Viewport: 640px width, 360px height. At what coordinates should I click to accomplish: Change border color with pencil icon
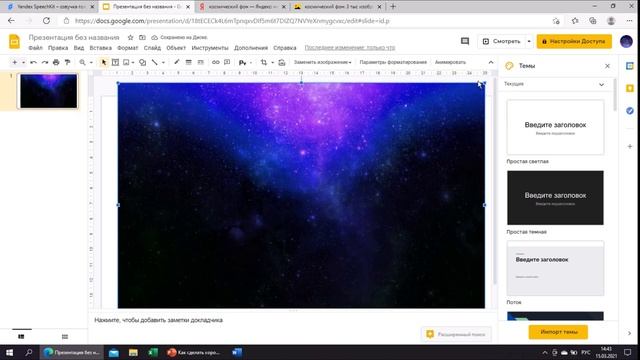tap(176, 62)
